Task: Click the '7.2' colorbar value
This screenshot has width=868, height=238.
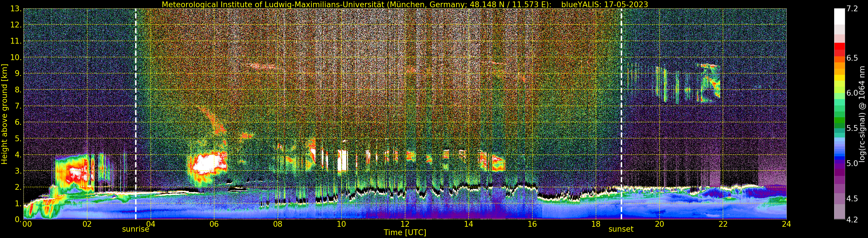Action: click(x=852, y=9)
